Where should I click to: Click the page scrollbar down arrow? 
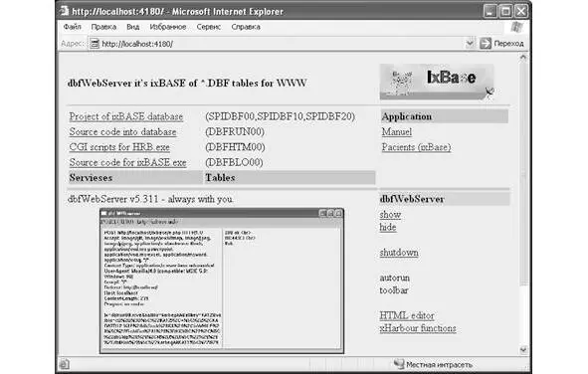coord(523,350)
